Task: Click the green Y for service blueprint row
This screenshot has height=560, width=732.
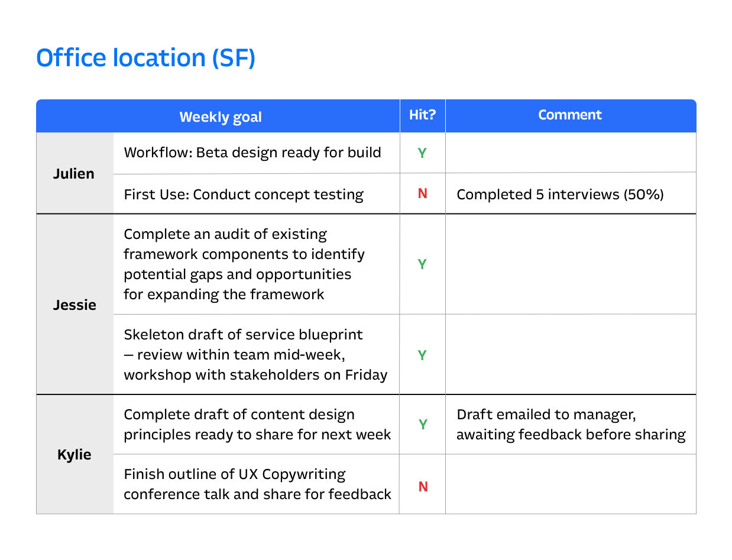Action: tap(422, 355)
